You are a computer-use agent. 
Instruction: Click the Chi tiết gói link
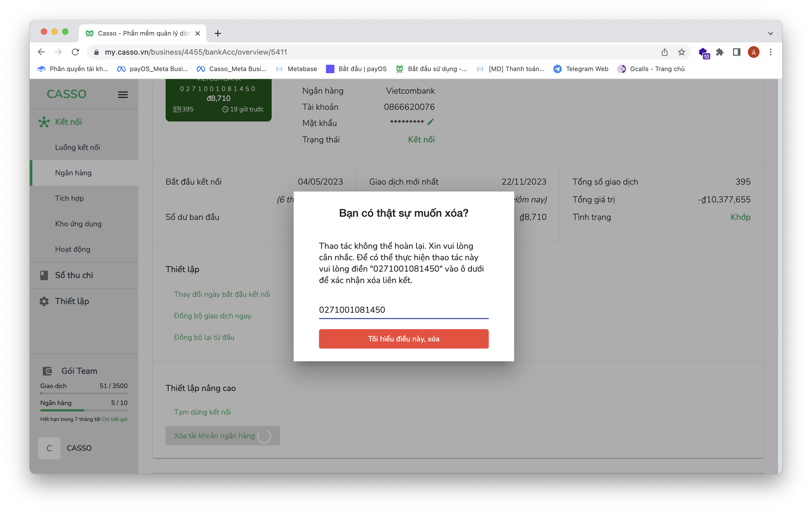pyautogui.click(x=115, y=419)
